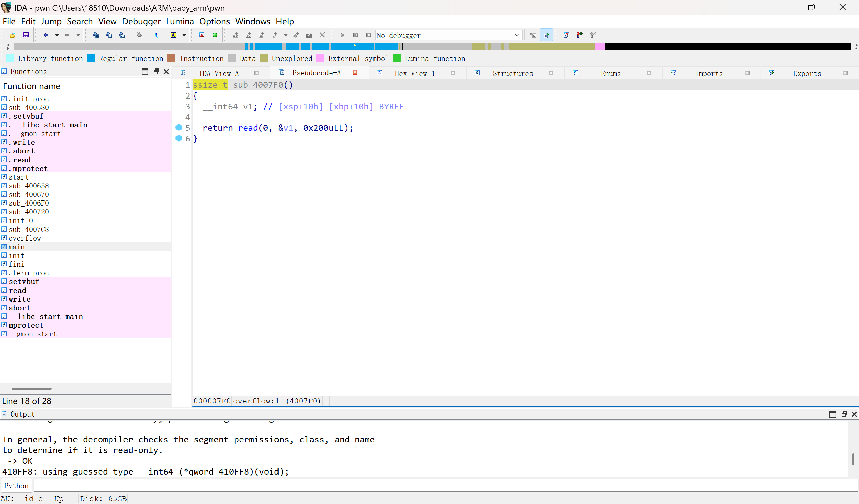Toggle breakpoint dot on line 6

(x=179, y=138)
